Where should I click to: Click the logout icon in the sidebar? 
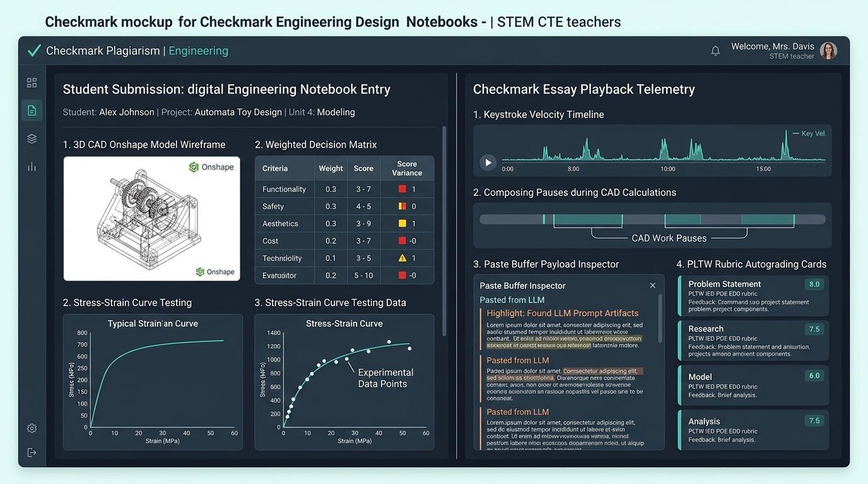(32, 452)
